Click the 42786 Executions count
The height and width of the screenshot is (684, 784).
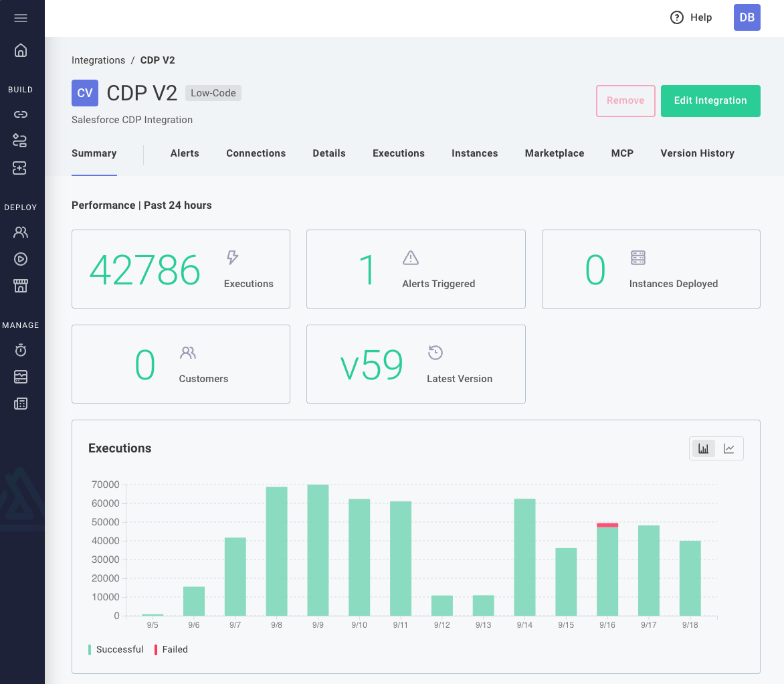(x=144, y=270)
